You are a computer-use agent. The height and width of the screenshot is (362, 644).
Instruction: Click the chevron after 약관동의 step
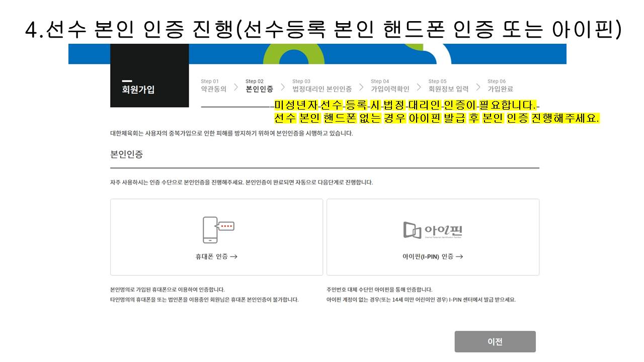click(x=235, y=88)
